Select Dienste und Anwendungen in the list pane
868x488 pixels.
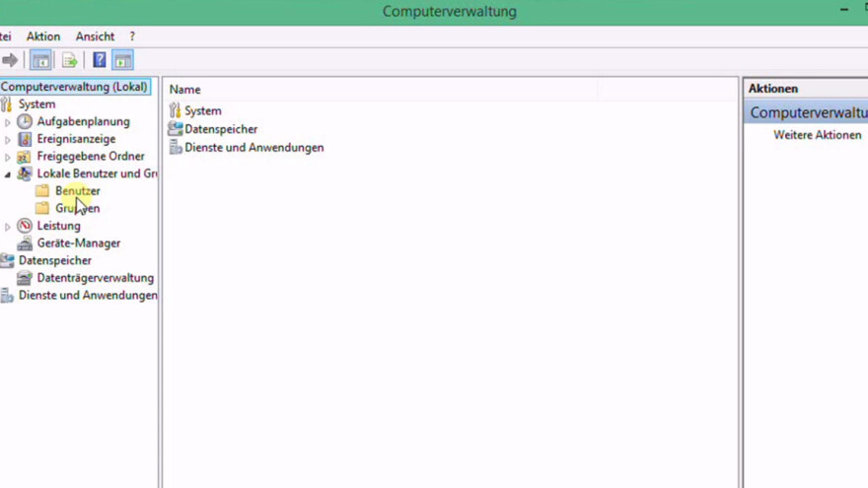coord(253,148)
